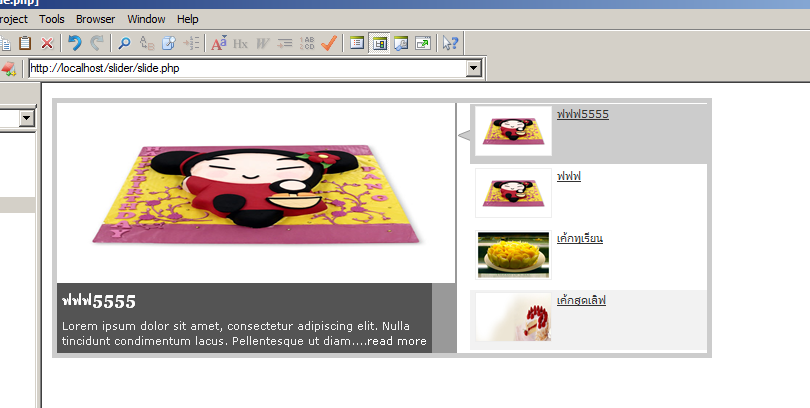Open the Tools menu
Image resolution: width=810 pixels, height=408 pixels.
(x=52, y=19)
